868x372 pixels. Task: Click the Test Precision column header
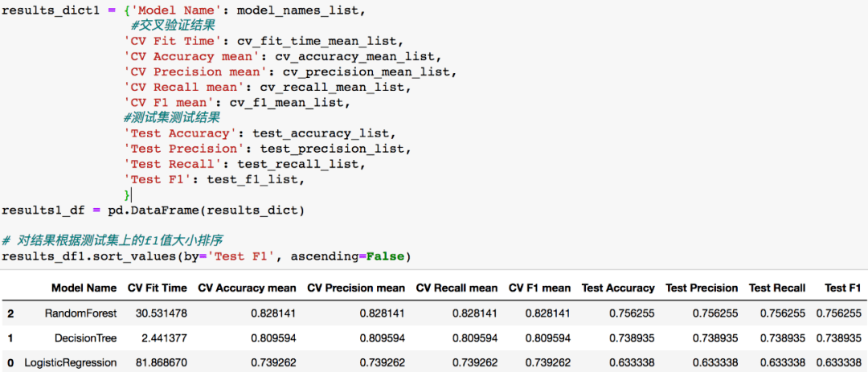tap(702, 288)
